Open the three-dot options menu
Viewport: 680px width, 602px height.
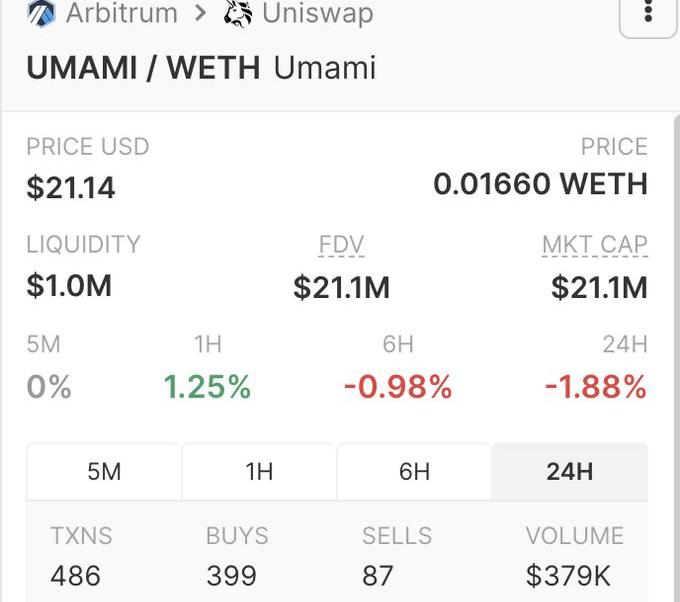click(648, 13)
